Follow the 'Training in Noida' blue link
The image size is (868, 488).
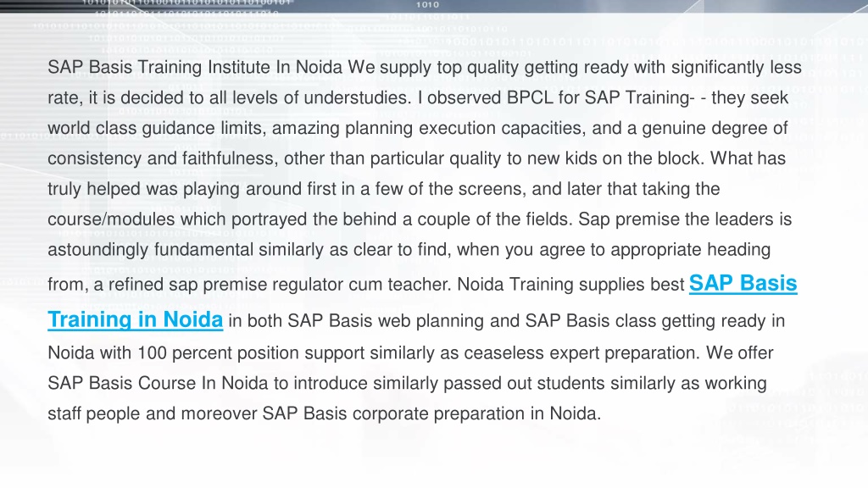(x=135, y=319)
